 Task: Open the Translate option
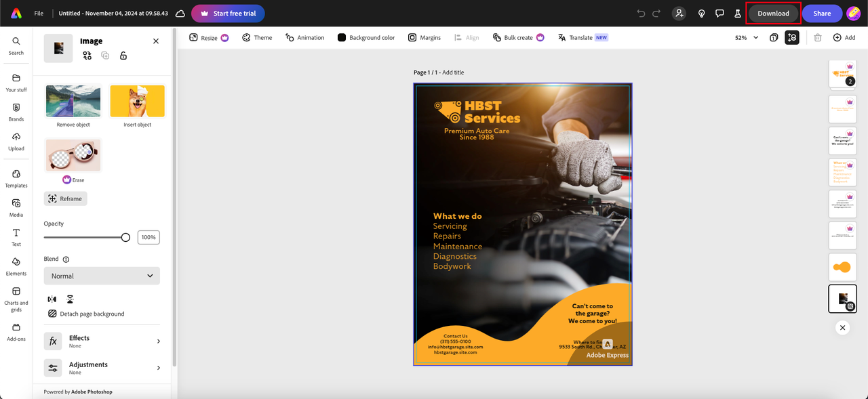tap(583, 38)
